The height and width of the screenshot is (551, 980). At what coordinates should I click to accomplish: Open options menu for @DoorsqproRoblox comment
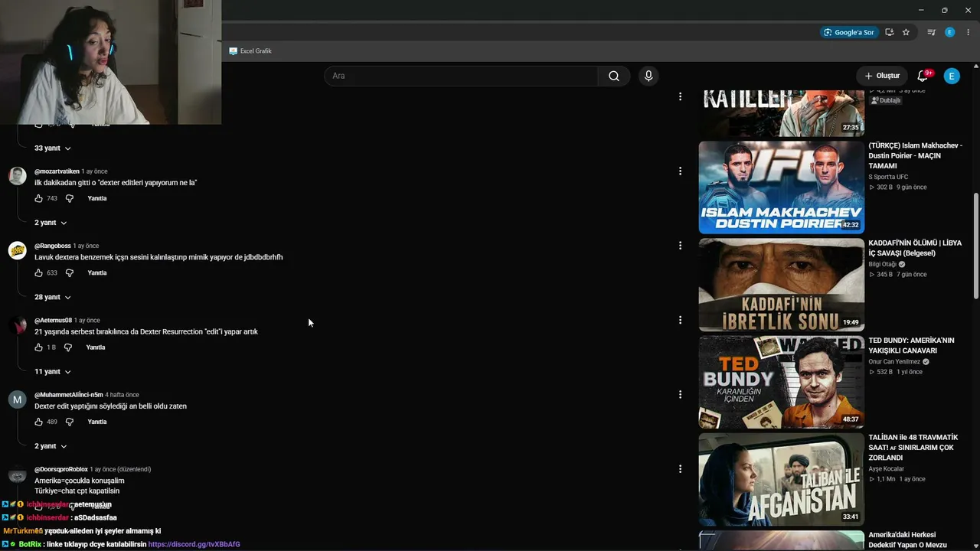680,469
